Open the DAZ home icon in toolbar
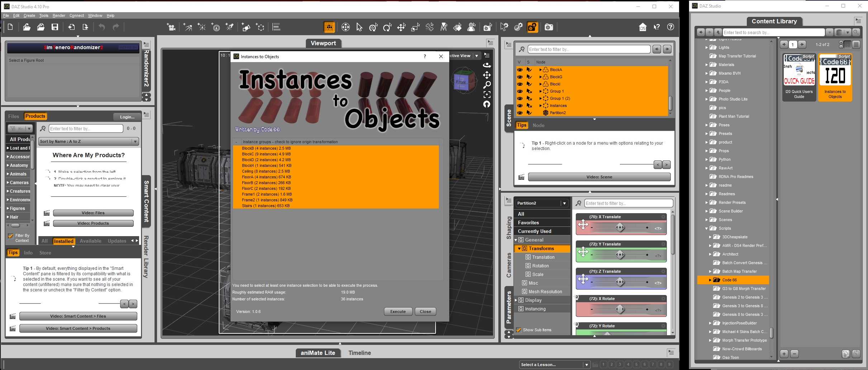Image resolution: width=868 pixels, height=370 pixels. (x=642, y=27)
